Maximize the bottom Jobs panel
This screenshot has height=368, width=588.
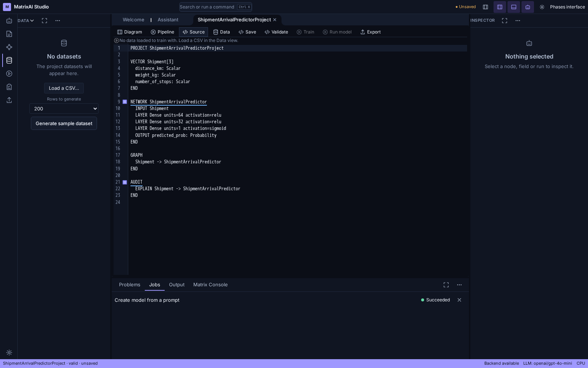(446, 285)
